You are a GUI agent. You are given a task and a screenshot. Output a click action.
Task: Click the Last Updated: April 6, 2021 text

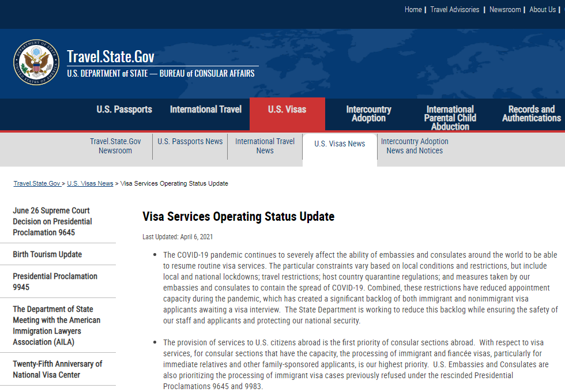pos(178,237)
